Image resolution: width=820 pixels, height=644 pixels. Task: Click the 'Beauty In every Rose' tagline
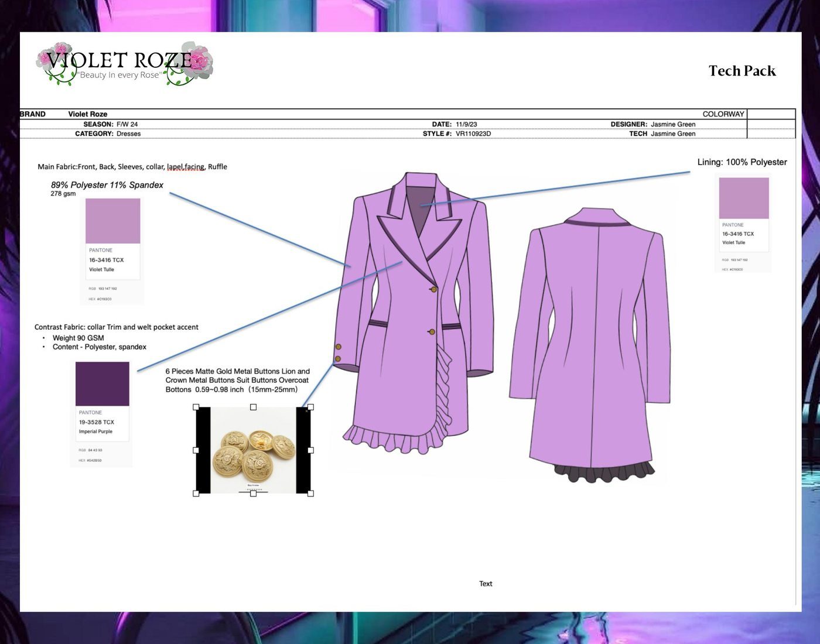point(119,75)
